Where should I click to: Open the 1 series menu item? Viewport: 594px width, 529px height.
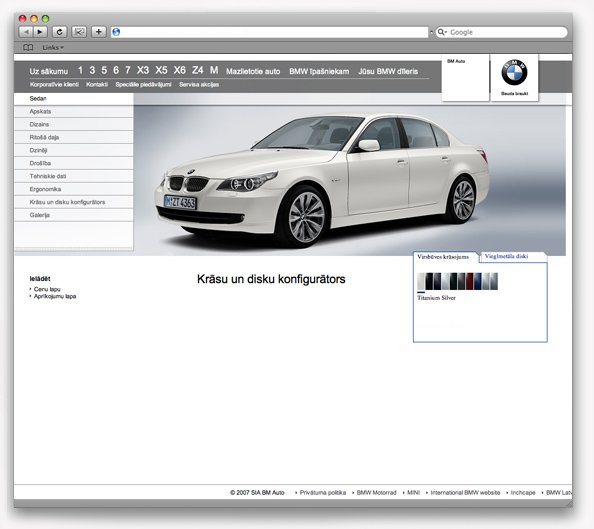(x=80, y=70)
